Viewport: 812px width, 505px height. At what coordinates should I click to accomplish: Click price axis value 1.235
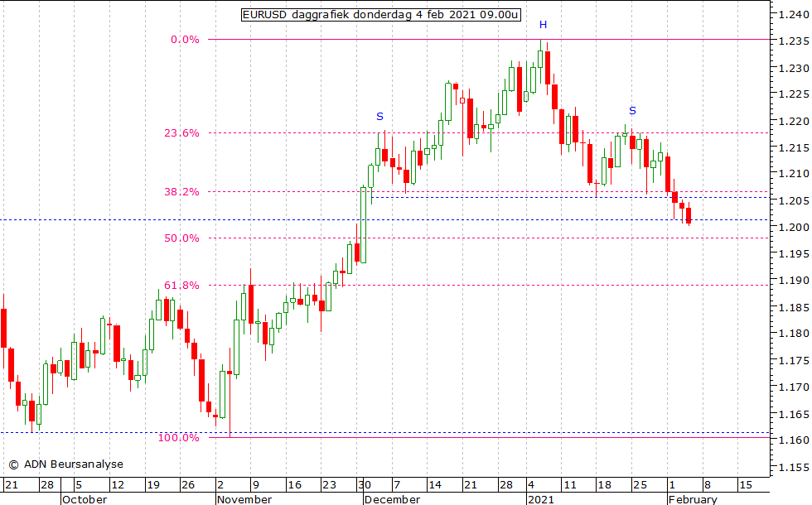[x=795, y=41]
